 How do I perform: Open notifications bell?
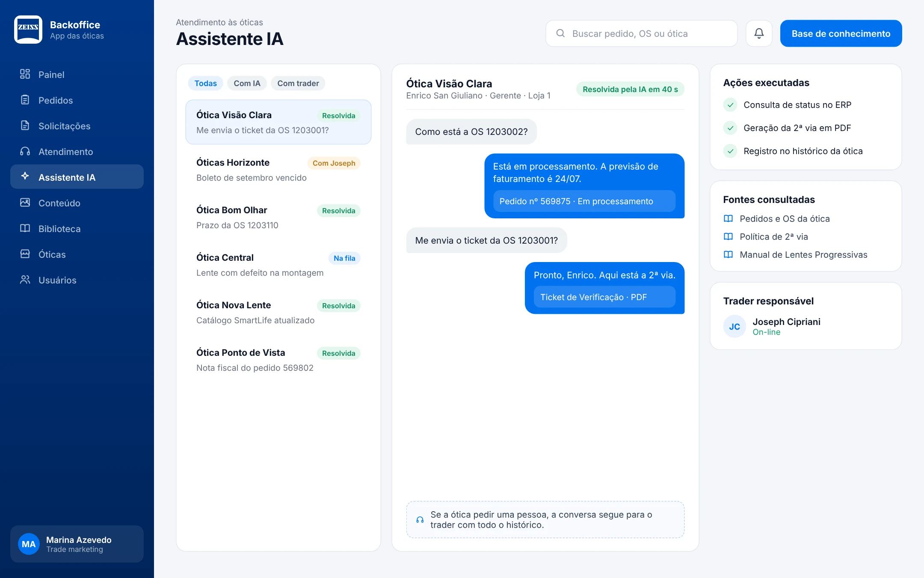759,33
